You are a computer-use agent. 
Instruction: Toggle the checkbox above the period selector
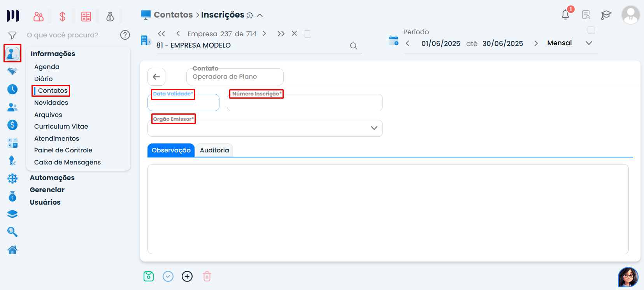[x=591, y=30]
